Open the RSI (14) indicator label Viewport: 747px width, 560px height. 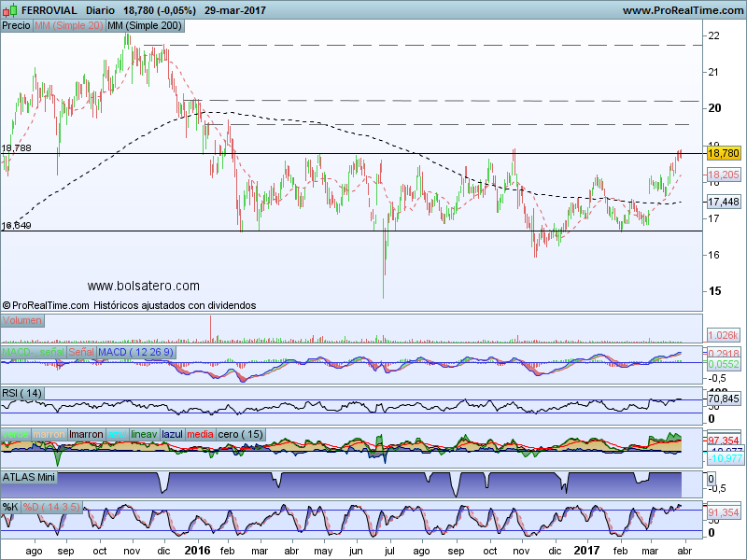coord(22,392)
